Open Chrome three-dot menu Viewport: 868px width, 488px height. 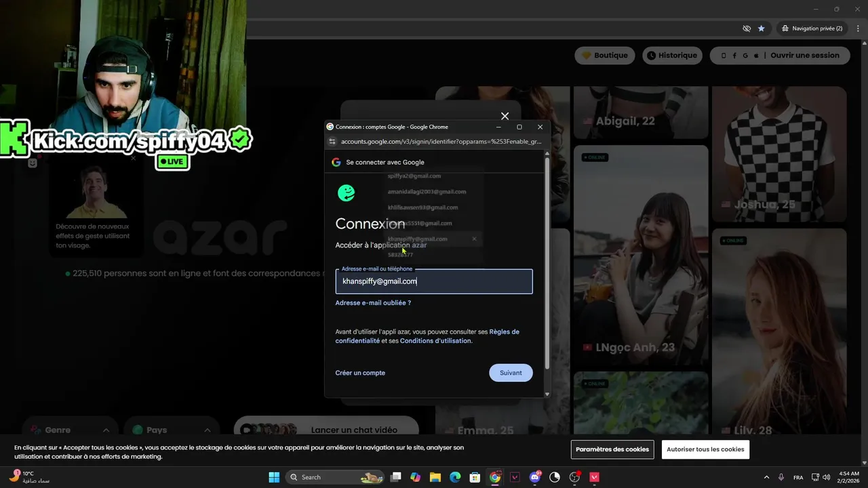858,28
